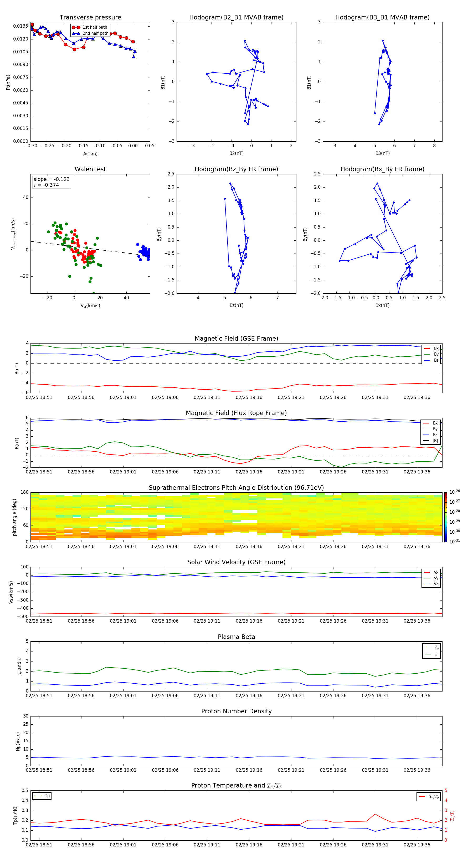Screen dimensions: 473x868
Task: Click the 'Bz(nT)' x-axis label
Action: [236, 305]
